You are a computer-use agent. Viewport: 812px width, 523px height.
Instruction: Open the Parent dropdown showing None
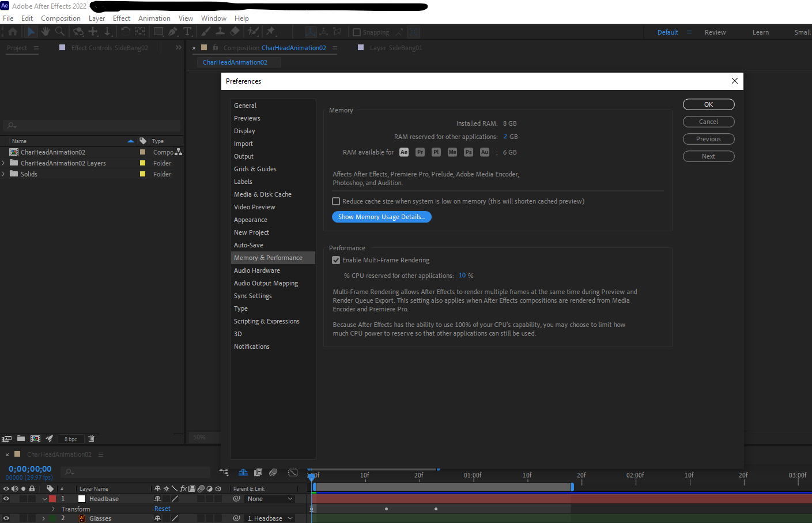point(269,498)
